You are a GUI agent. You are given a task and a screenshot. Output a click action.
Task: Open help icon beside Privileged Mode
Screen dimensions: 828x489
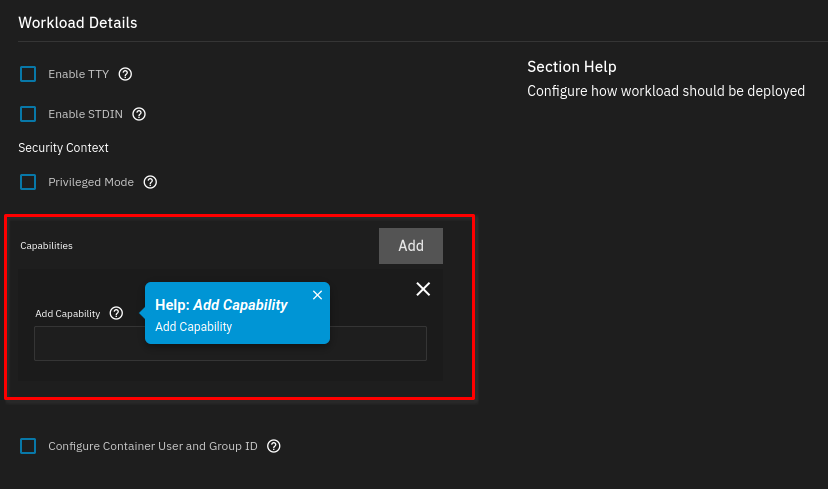pyautogui.click(x=150, y=182)
